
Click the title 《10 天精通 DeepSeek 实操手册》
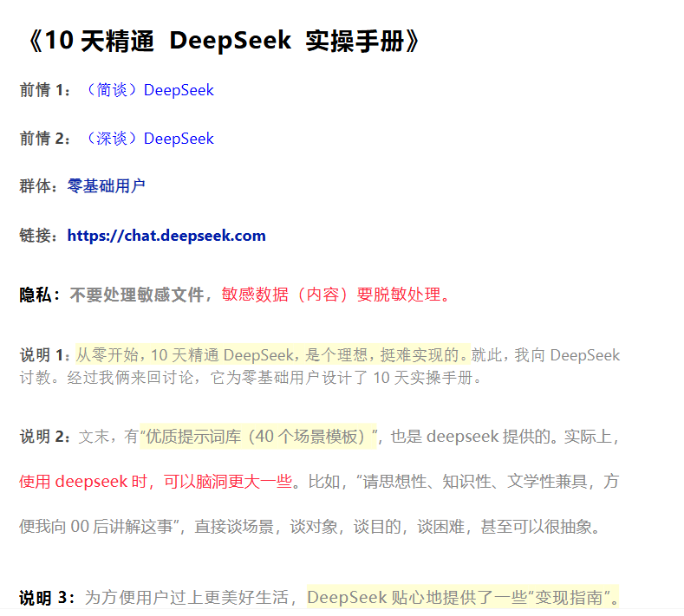(223, 41)
